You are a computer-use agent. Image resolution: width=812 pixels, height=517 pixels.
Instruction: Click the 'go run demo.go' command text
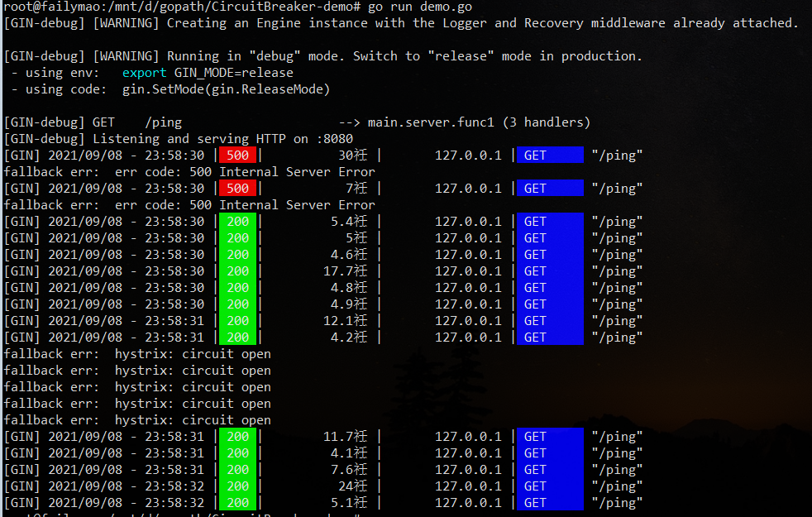pos(420,7)
